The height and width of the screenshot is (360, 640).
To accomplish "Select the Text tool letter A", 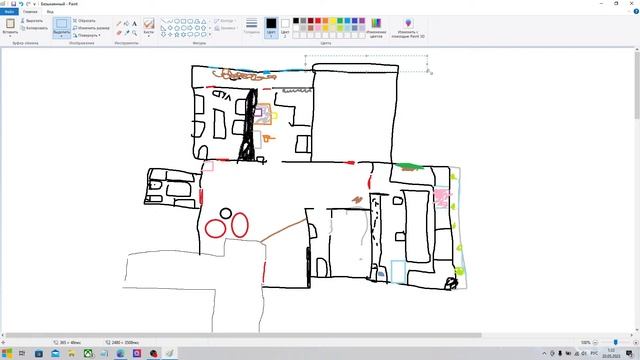I will [134, 24].
